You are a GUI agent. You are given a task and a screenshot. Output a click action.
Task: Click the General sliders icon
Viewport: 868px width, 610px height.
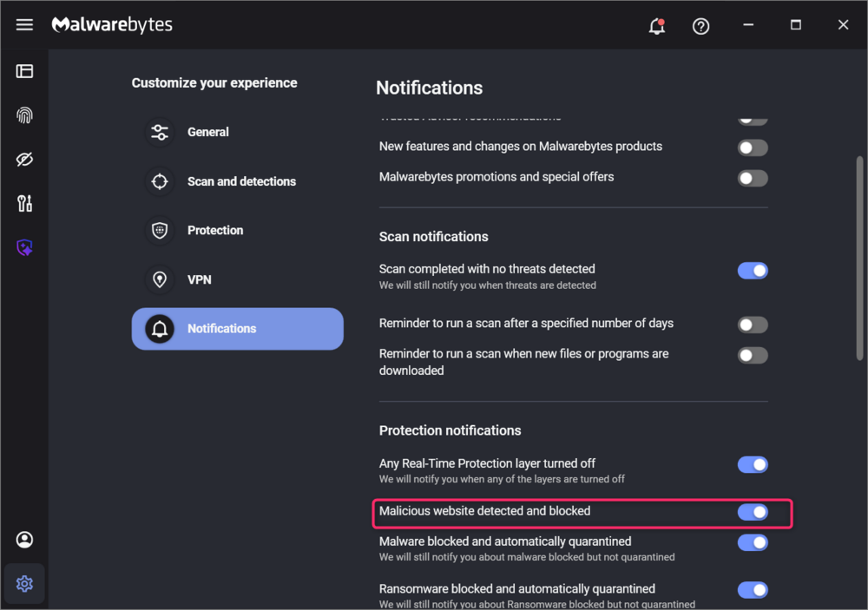coord(160,132)
